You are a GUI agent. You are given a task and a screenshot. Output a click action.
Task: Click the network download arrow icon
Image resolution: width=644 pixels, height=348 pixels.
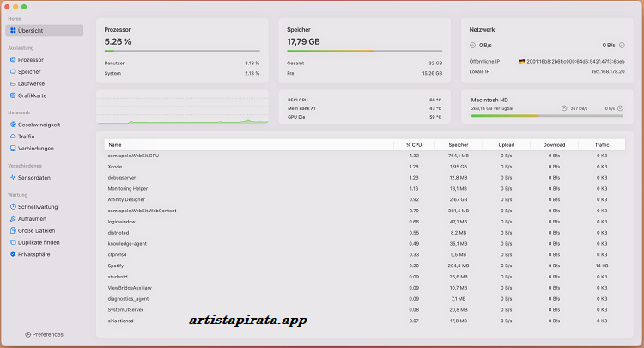click(622, 46)
